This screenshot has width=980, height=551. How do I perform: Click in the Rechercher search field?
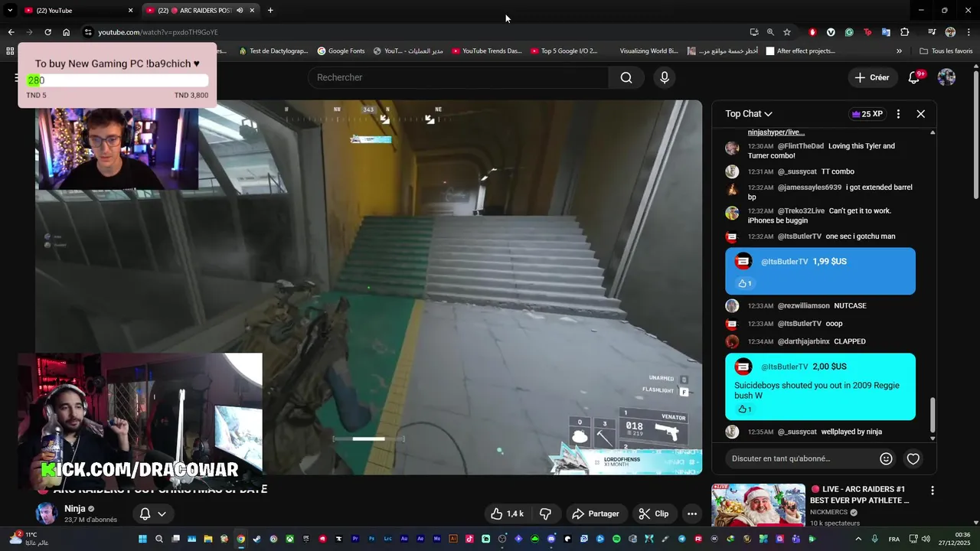pyautogui.click(x=458, y=77)
